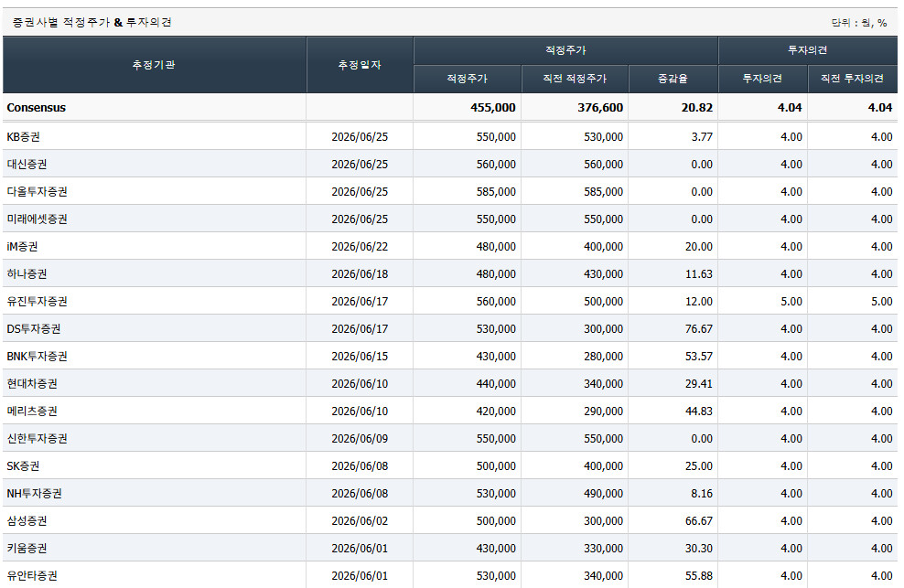This screenshot has height=588, width=904.
Task: Click 삼성증권 change rate 66.67
Action: [699, 521]
